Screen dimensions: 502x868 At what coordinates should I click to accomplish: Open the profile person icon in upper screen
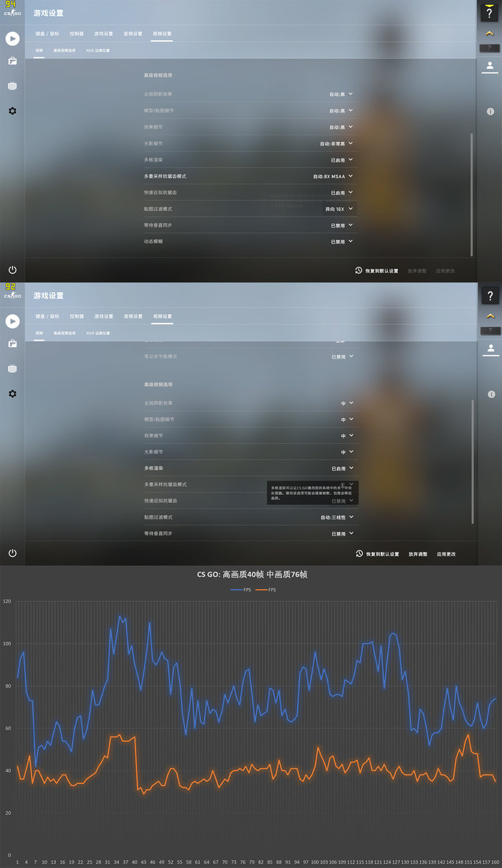tap(489, 66)
